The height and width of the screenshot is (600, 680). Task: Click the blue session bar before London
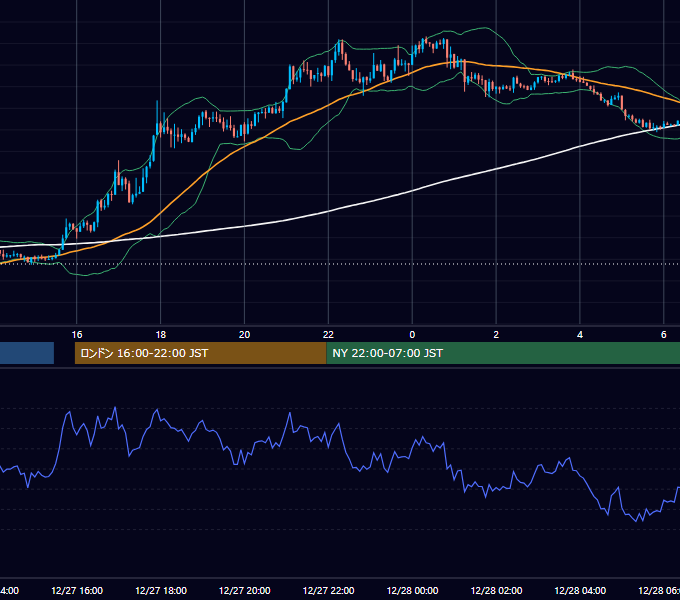[x=27, y=353]
